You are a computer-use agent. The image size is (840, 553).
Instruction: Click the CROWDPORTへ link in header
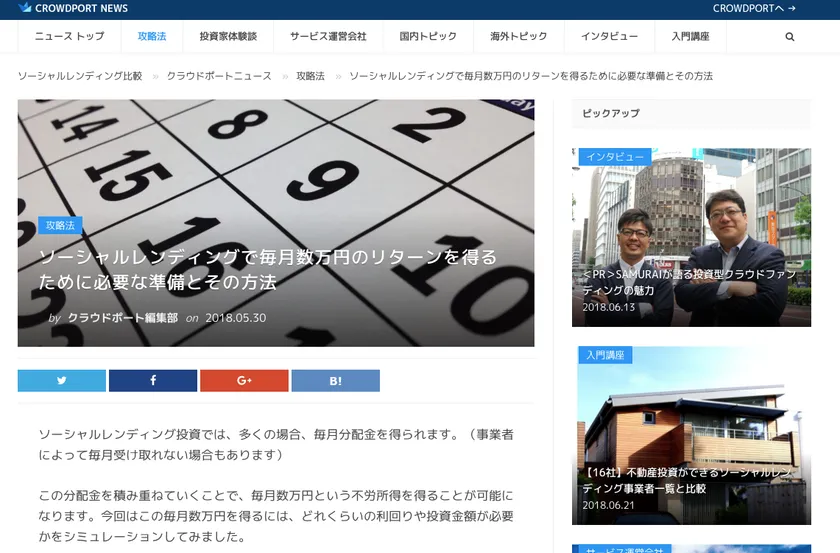754,9
